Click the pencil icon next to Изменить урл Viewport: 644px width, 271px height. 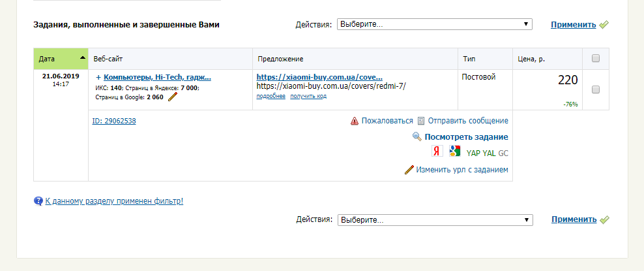[x=409, y=170]
